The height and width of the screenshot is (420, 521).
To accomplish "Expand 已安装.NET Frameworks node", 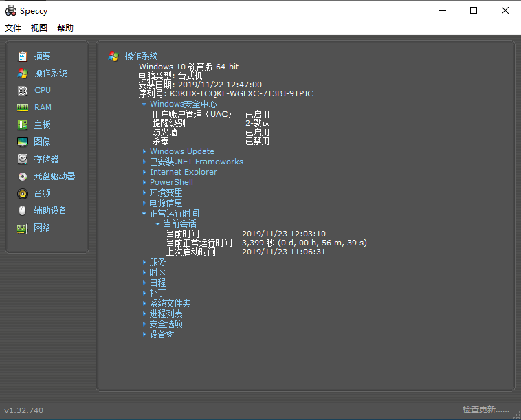I will [x=144, y=162].
